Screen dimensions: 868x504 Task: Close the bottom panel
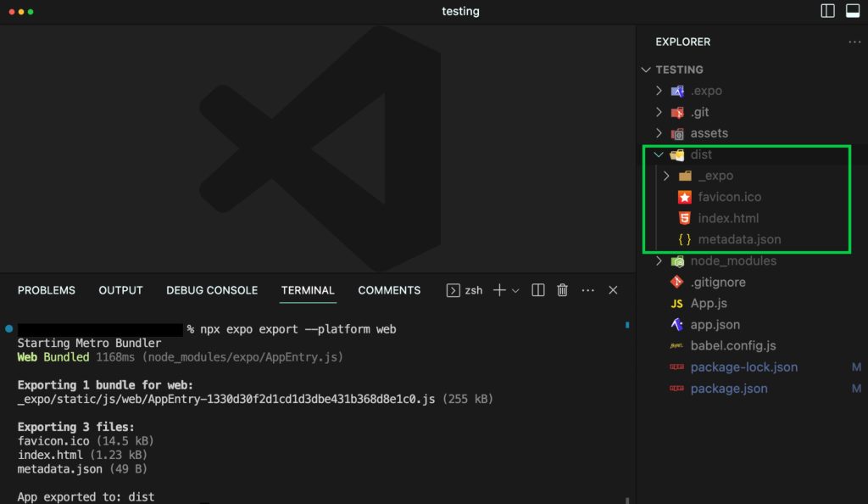(613, 290)
